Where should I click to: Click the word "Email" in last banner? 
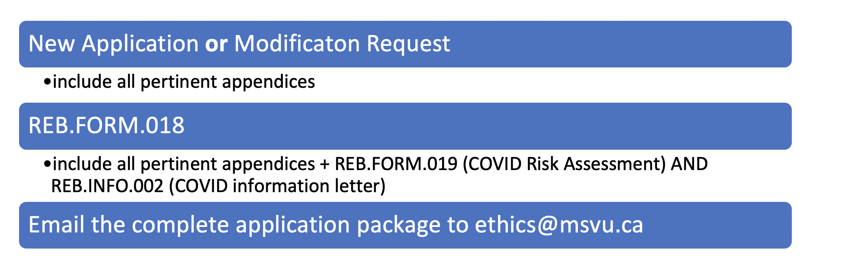(x=57, y=225)
